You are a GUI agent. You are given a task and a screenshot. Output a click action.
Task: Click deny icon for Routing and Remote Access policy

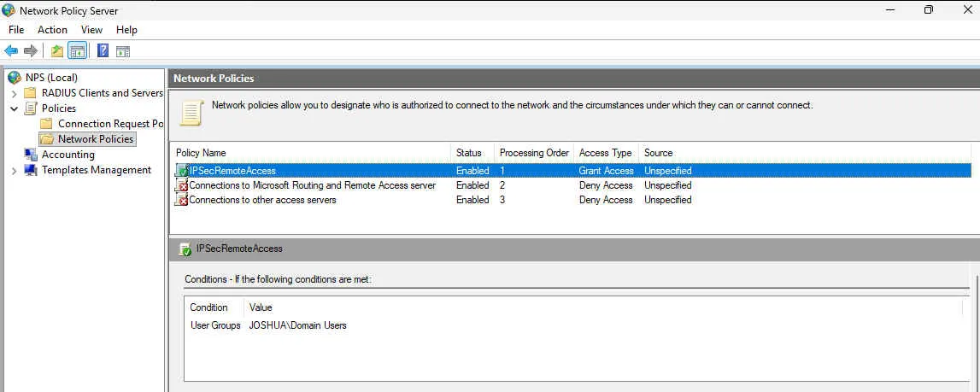click(x=181, y=185)
